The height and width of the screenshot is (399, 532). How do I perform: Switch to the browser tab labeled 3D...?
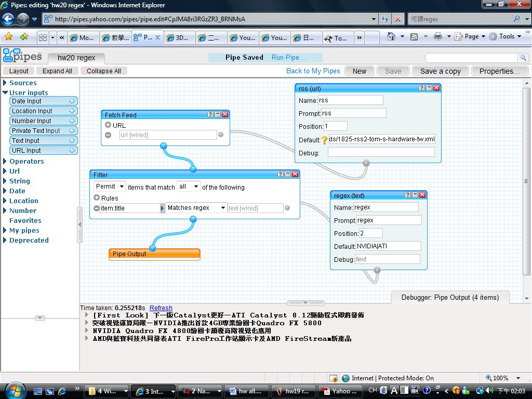179,38
